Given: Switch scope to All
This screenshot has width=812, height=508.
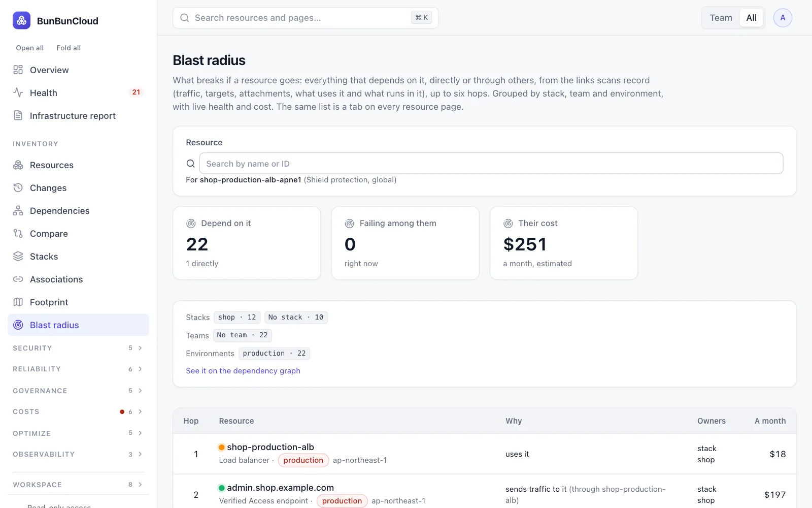Looking at the screenshot, I should [751, 18].
